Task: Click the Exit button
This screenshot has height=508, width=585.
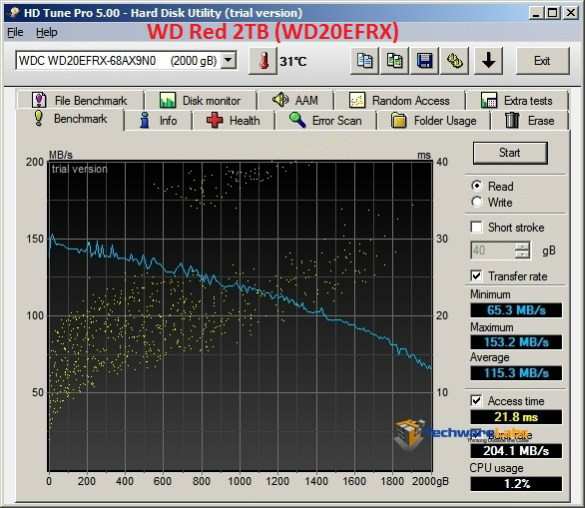Action: point(542,61)
